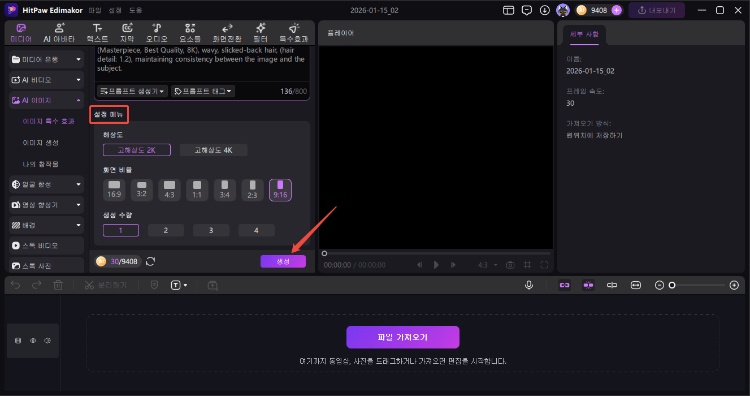This screenshot has width=750, height=396.
Task: Open the 설정 menu in the title bar
Action: click(115, 10)
